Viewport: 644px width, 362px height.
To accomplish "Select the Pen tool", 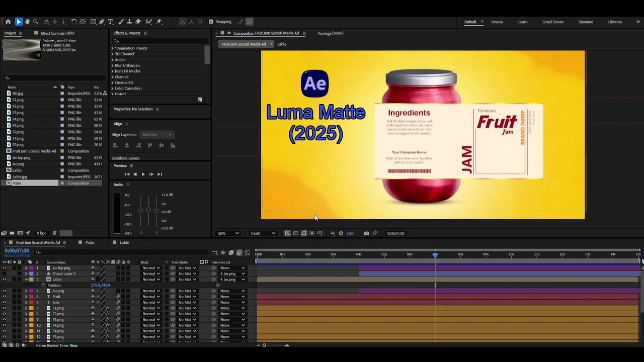I will coord(102,22).
